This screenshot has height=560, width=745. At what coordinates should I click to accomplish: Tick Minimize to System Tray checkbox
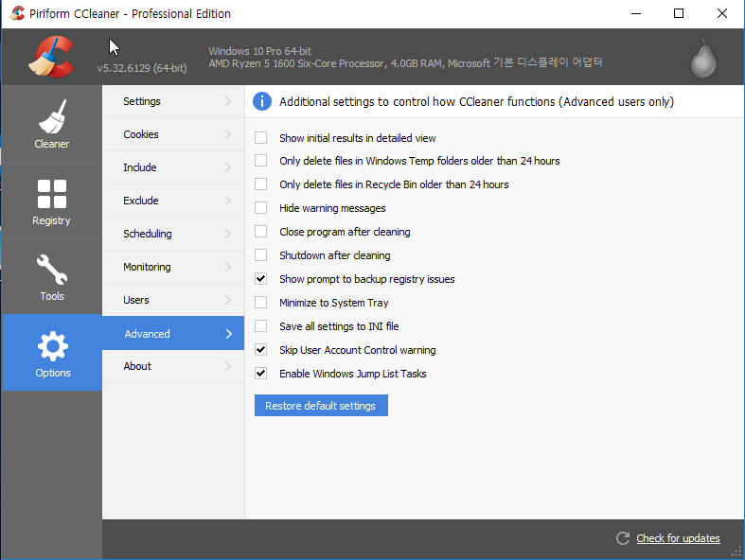[x=261, y=303]
